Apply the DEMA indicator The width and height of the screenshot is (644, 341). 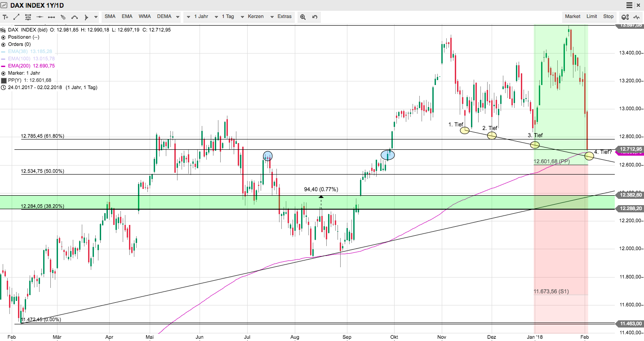(x=164, y=17)
